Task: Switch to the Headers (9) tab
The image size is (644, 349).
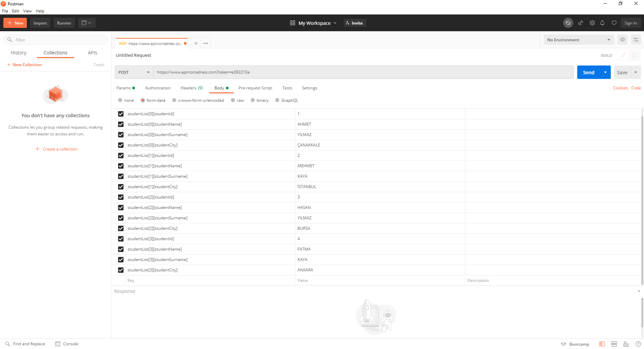Action: (192, 88)
